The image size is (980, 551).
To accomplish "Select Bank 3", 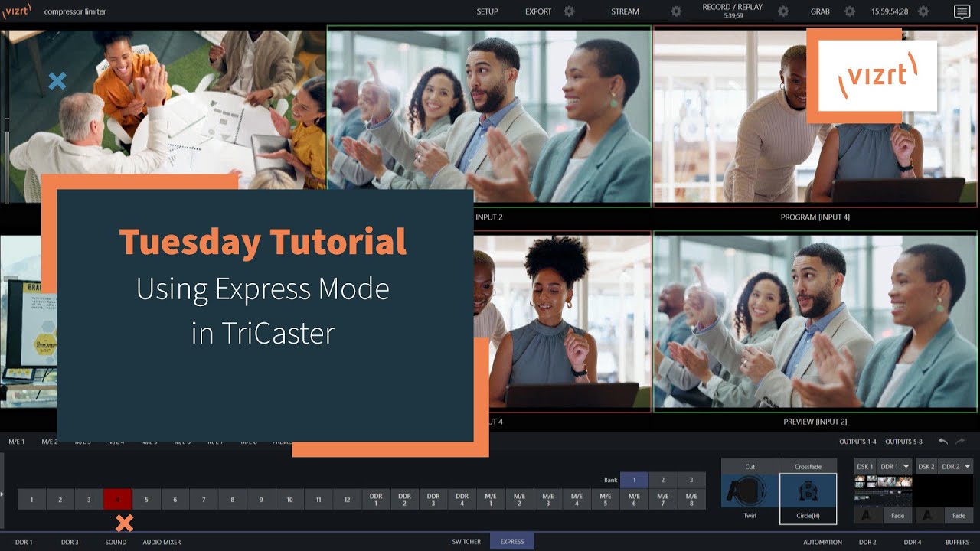I will tap(691, 480).
